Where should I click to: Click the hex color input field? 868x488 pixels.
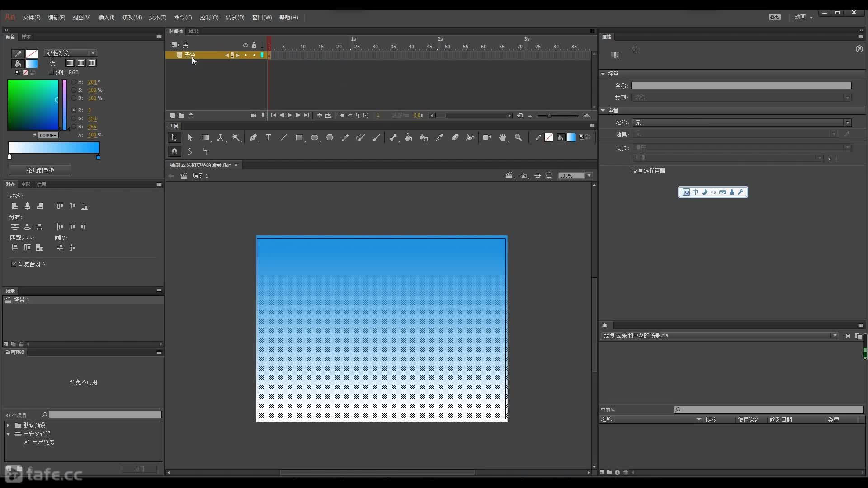[48, 135]
